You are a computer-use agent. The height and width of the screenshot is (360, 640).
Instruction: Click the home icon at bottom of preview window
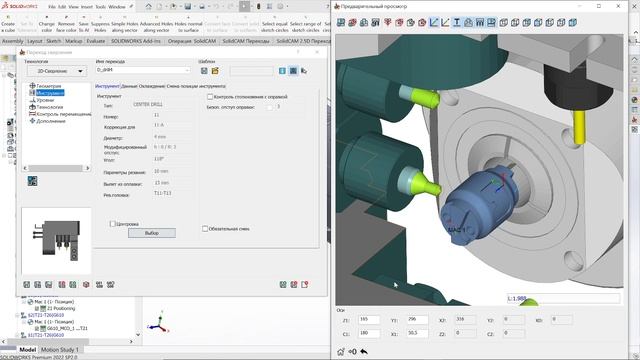(x=340, y=351)
